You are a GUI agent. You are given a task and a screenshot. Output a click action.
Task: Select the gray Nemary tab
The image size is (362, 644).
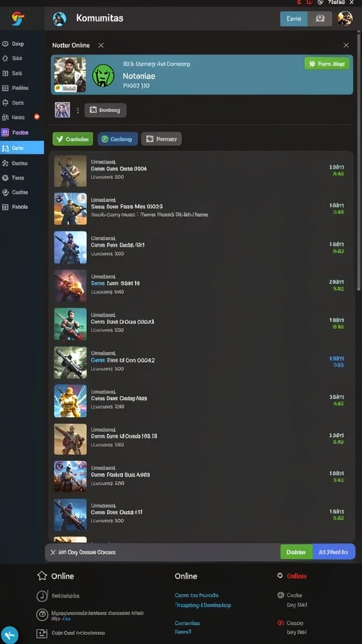tap(162, 139)
